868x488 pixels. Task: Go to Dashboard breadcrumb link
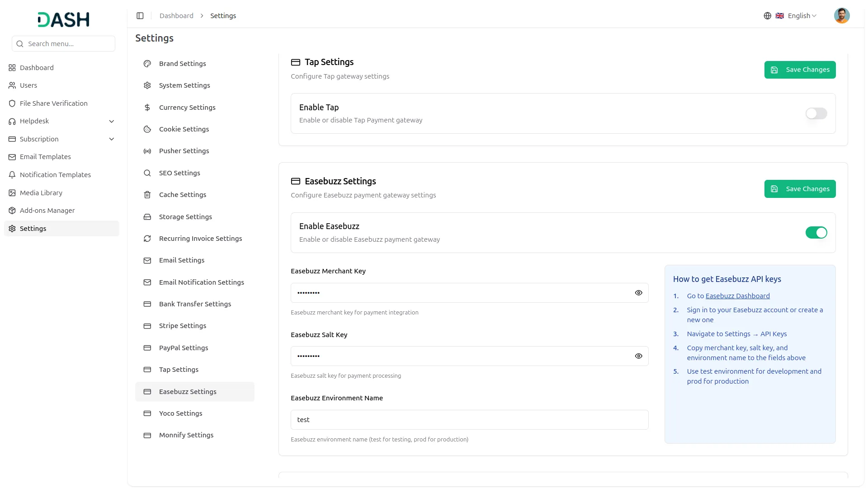pos(176,16)
